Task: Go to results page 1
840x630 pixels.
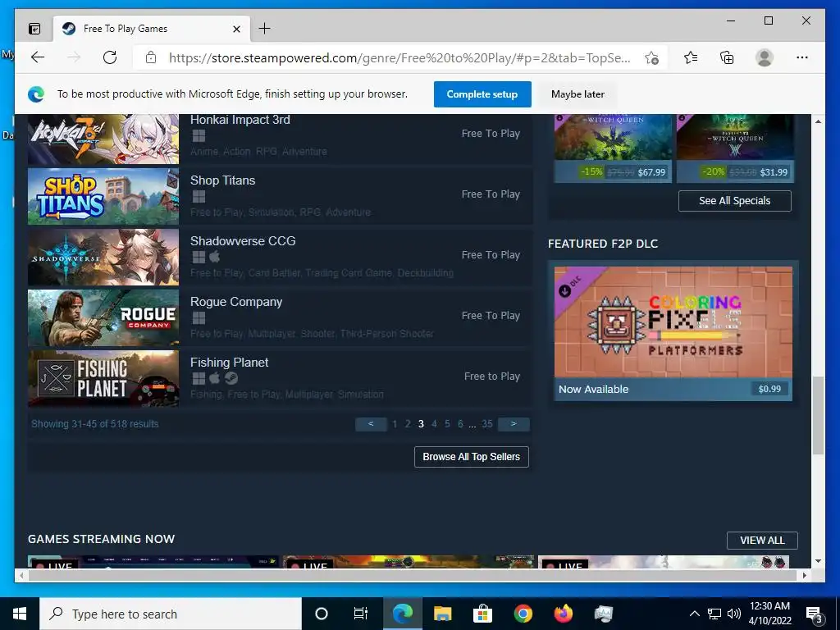Action: click(395, 424)
